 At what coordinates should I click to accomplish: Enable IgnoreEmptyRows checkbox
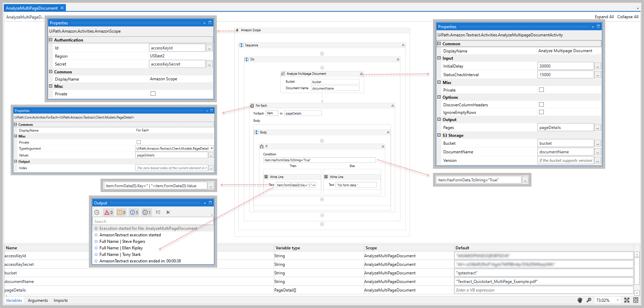(x=541, y=112)
